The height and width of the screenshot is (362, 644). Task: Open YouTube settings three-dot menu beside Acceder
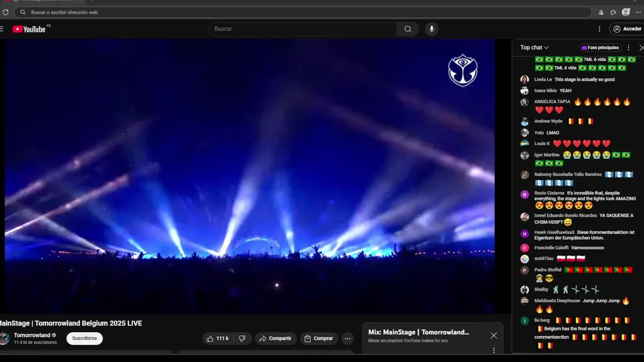click(599, 29)
